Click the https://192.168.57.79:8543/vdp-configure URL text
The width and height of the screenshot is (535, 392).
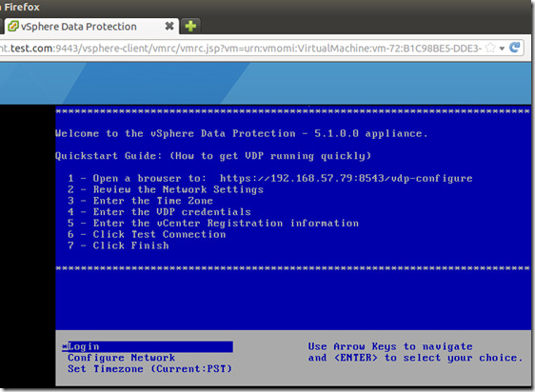[346, 179]
